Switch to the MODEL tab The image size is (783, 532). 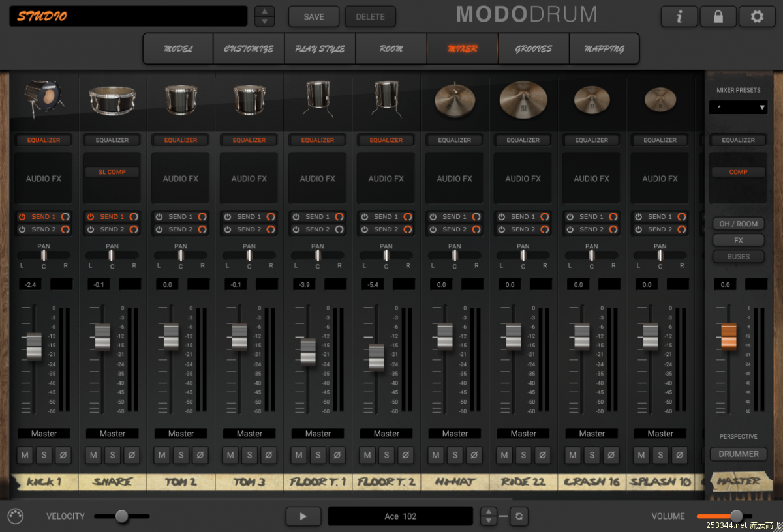pos(178,48)
